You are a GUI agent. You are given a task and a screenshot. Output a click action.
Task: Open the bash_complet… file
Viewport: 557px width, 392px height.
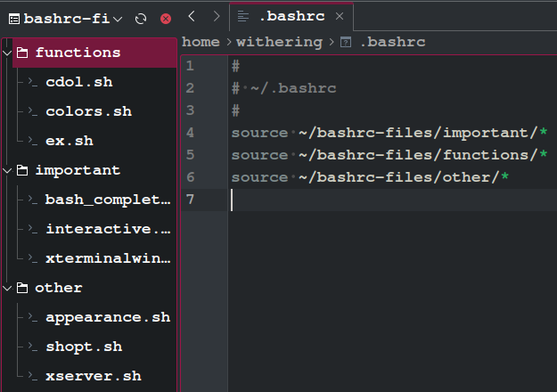[x=108, y=200]
